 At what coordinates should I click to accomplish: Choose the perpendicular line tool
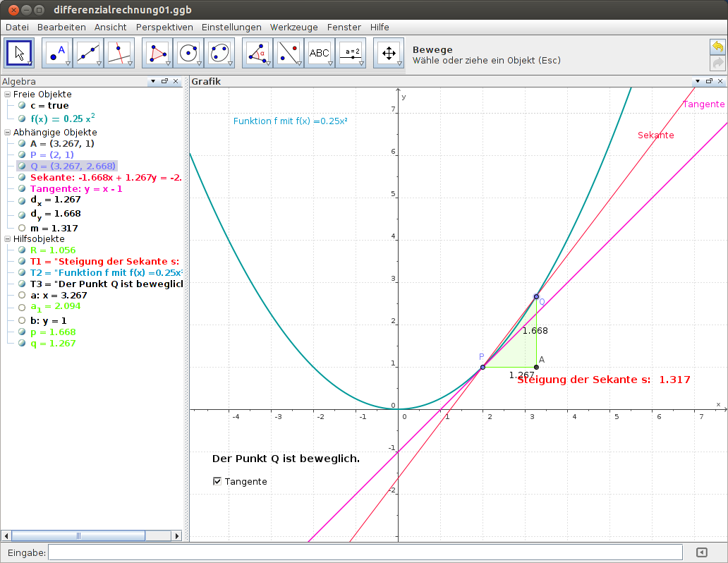point(119,52)
